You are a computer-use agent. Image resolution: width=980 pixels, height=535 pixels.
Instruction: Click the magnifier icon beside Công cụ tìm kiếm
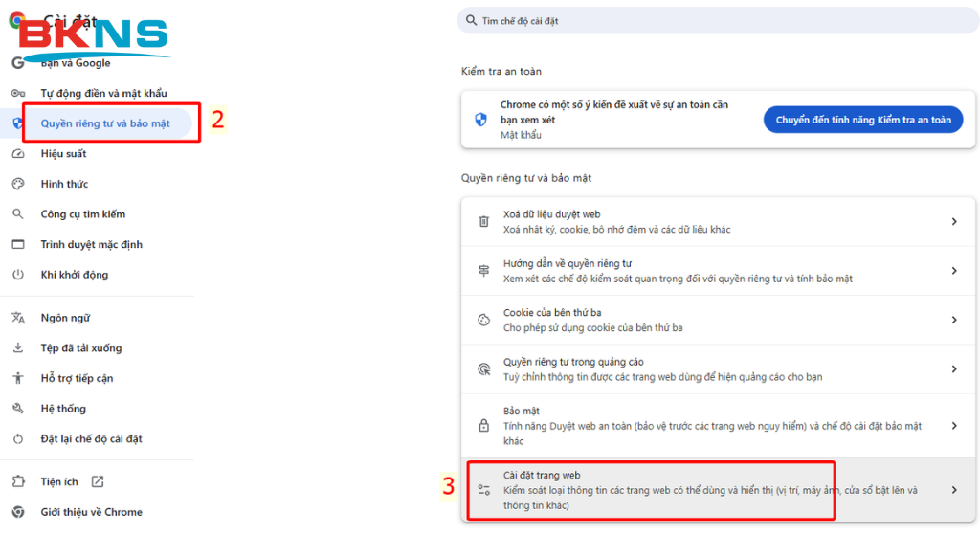coord(18,213)
